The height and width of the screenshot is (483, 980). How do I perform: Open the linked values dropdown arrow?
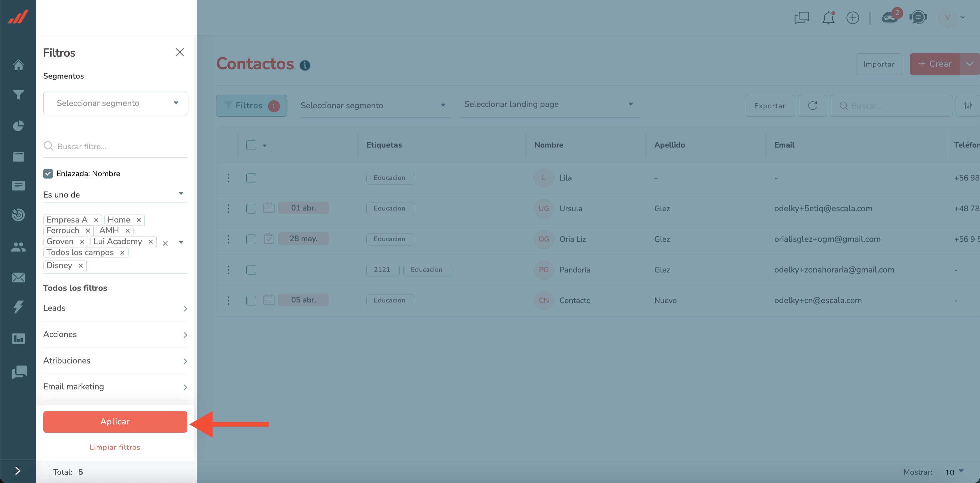pyautogui.click(x=181, y=242)
